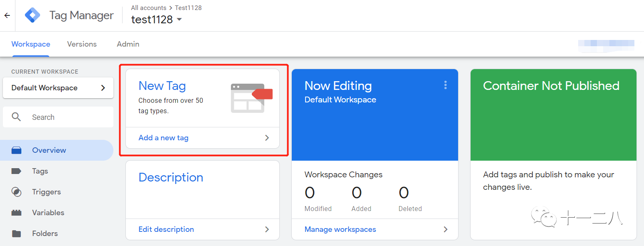Click the Tag Manager diamond logo
The width and height of the screenshot is (644, 246).
pos(32,15)
